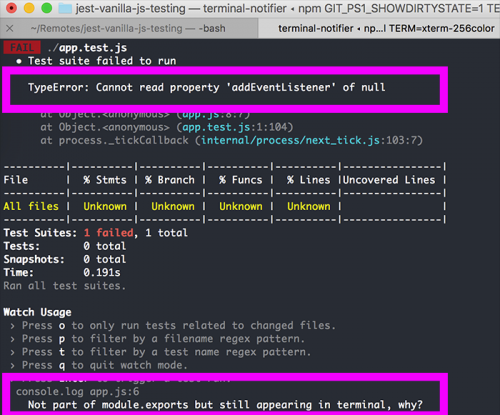Close the bash tab with X icon

10,28
